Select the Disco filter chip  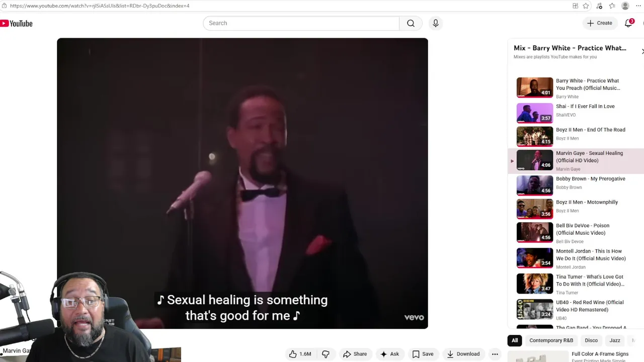coord(591,340)
